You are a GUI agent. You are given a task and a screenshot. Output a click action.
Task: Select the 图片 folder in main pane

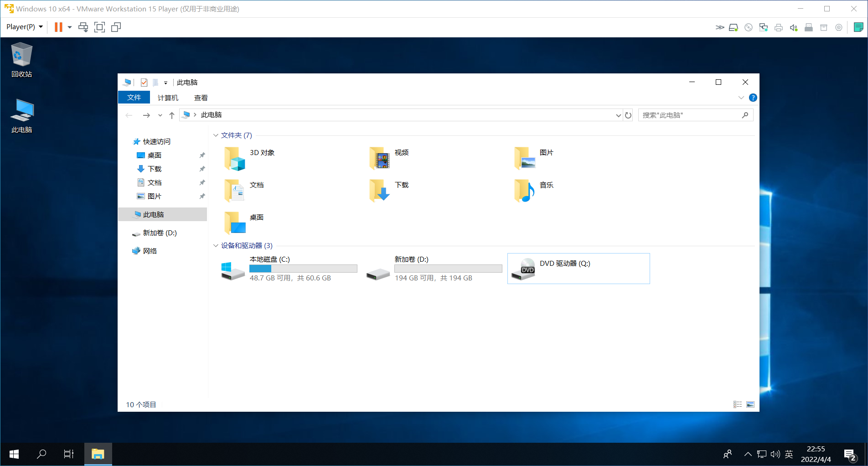[x=534, y=158]
